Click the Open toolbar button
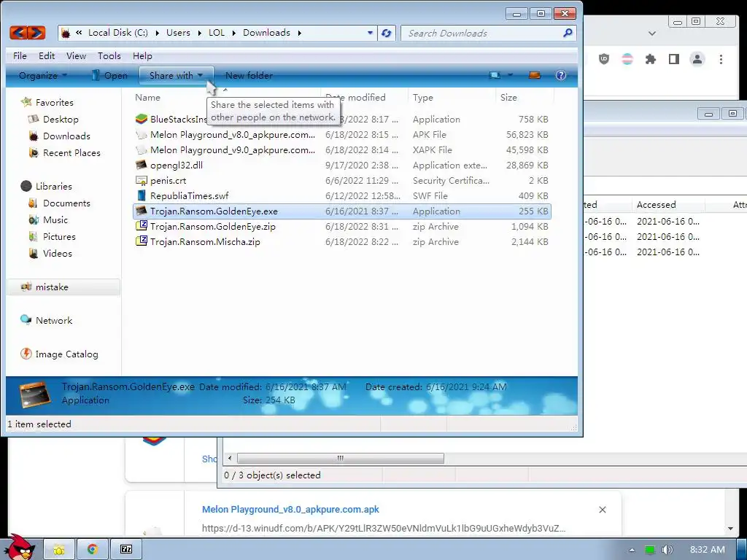747x560 pixels. pos(109,75)
